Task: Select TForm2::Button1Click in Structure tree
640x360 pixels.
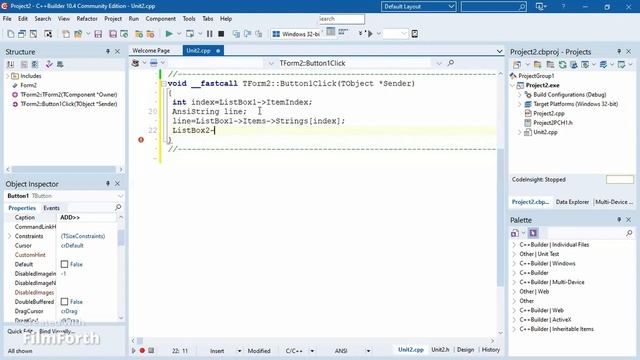Action: coord(69,104)
